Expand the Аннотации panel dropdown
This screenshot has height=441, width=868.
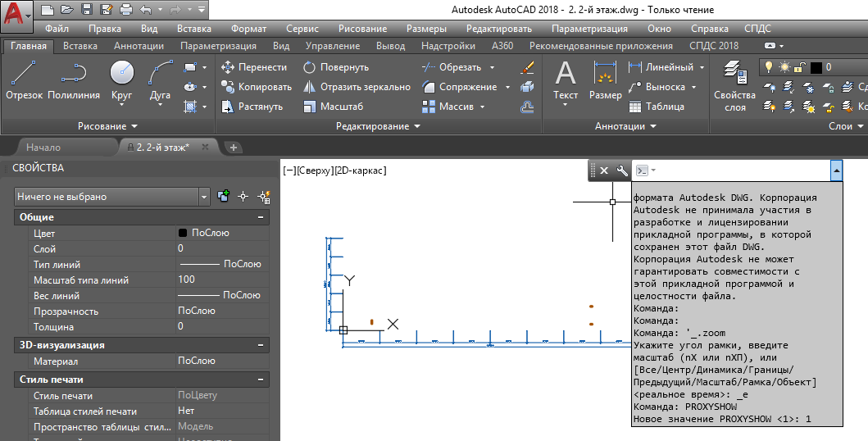(x=625, y=126)
